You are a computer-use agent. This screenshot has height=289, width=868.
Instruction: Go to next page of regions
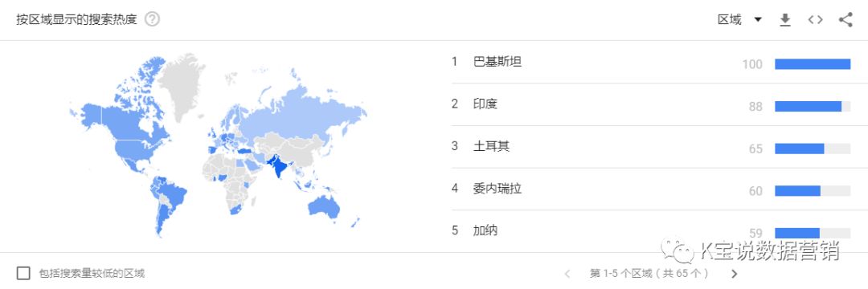click(735, 274)
